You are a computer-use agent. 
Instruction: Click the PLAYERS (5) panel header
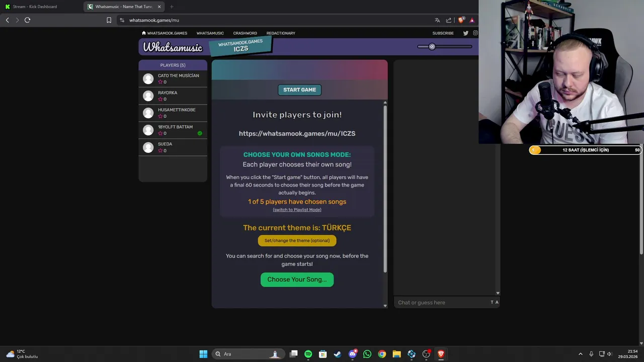point(173,65)
